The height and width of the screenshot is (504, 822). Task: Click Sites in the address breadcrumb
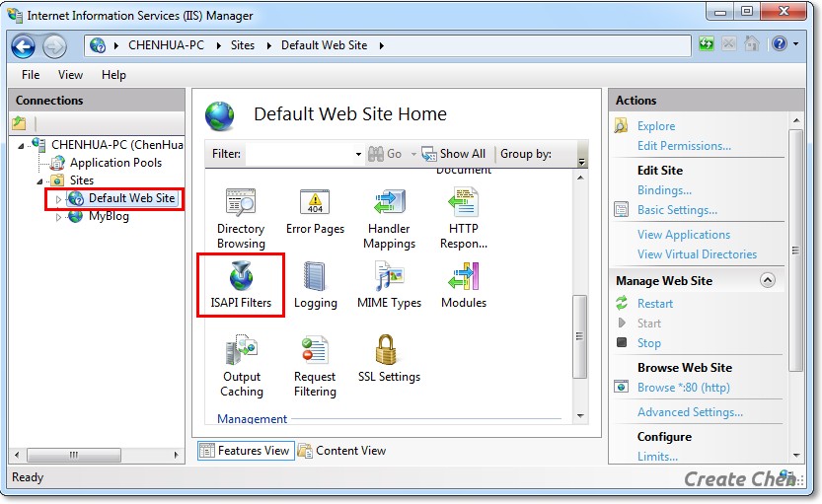[243, 45]
